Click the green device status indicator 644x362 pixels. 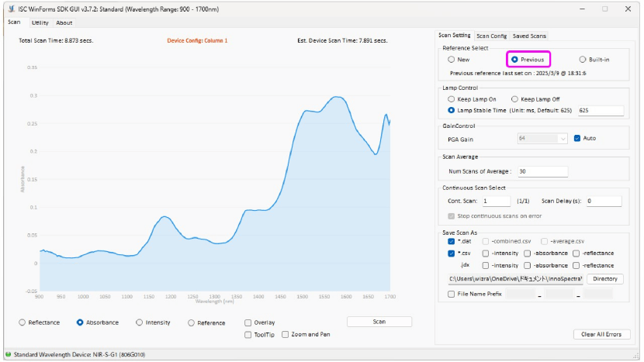pos(8,354)
